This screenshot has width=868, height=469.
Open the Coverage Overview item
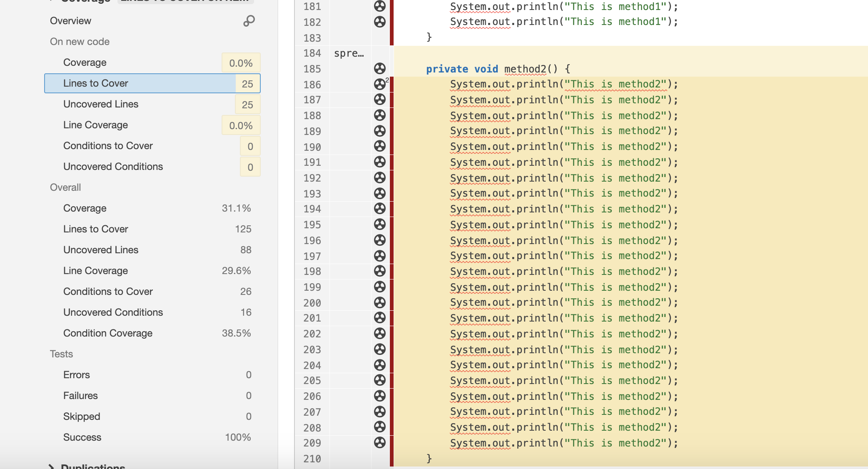click(x=70, y=21)
